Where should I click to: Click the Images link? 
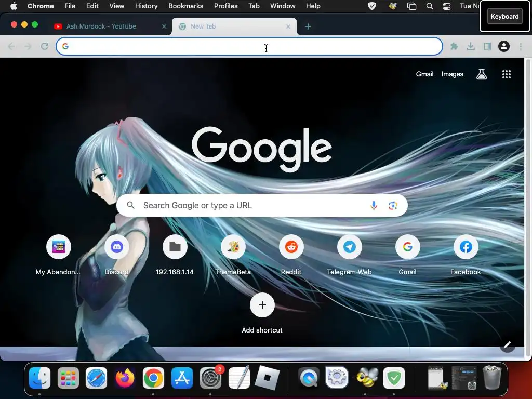(453, 74)
